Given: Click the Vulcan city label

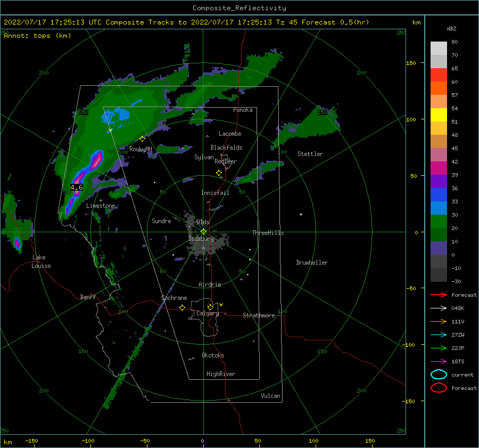Looking at the screenshot, I should coord(271,396).
